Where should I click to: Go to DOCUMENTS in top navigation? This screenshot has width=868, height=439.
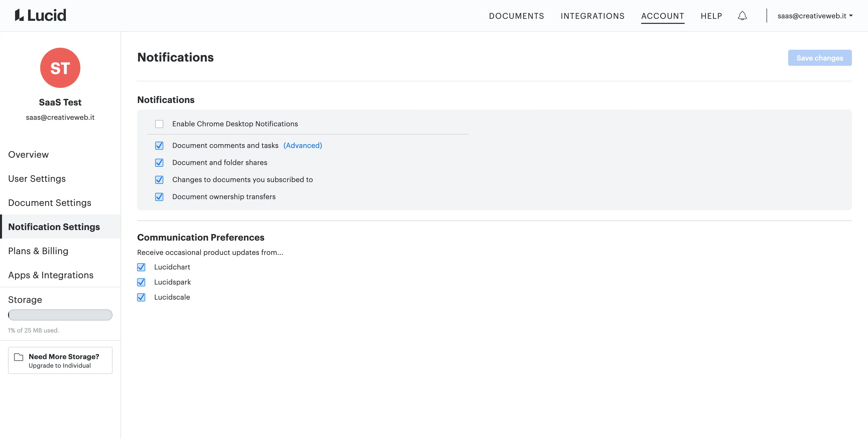[x=517, y=16]
